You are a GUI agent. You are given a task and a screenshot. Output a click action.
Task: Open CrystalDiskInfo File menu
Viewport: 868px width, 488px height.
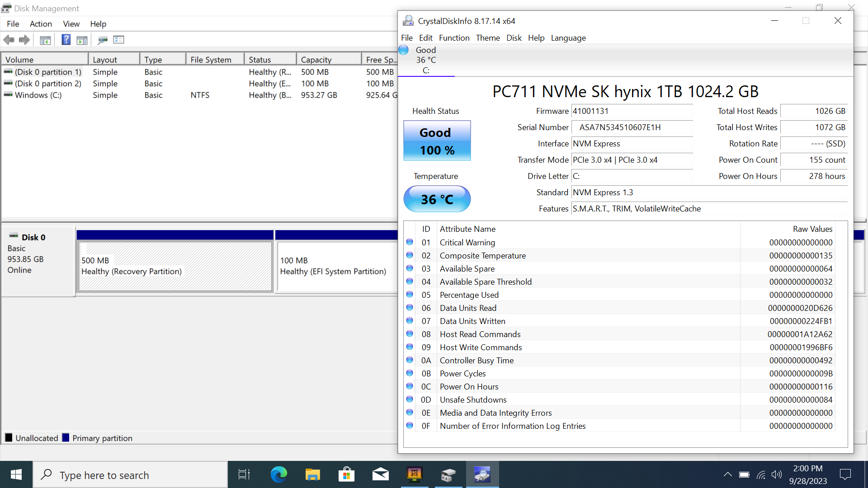407,38
